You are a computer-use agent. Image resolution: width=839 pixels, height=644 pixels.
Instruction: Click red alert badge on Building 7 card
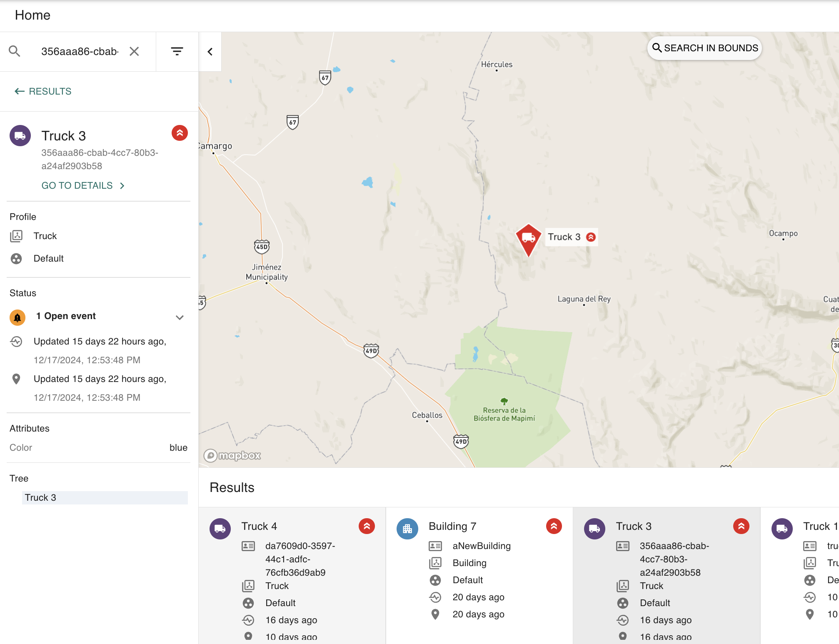click(x=554, y=526)
